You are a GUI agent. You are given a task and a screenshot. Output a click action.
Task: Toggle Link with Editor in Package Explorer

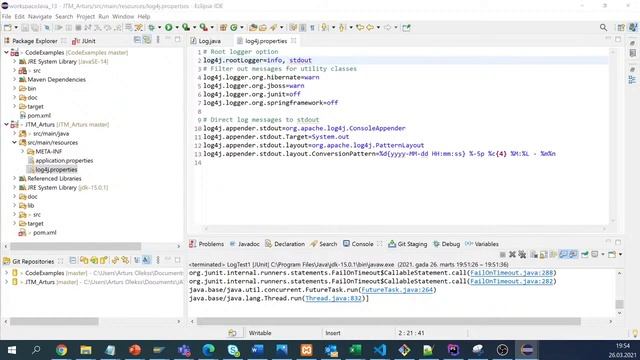[147, 40]
